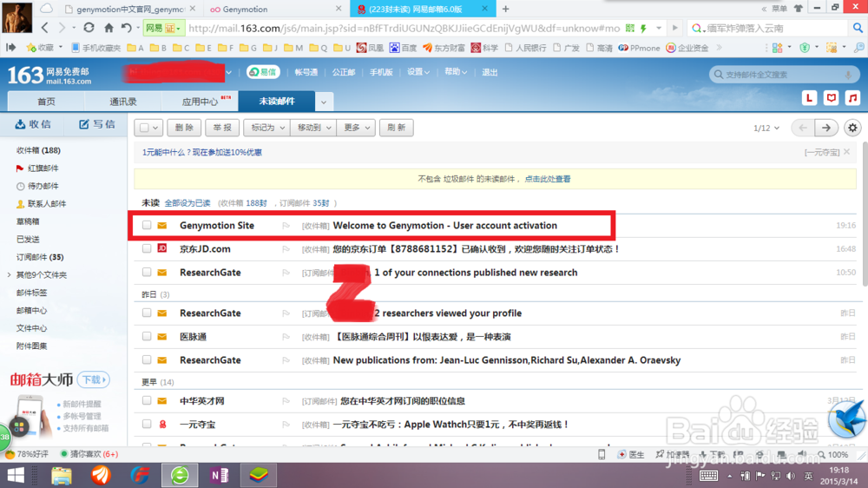Check the ResearchGate new publications mail checkbox
The width and height of the screenshot is (868, 488).
147,359
